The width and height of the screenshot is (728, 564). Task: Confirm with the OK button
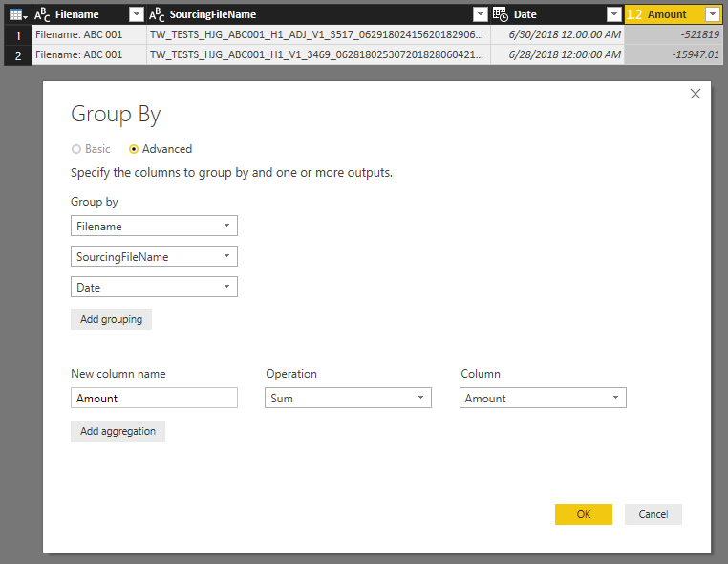[584, 514]
